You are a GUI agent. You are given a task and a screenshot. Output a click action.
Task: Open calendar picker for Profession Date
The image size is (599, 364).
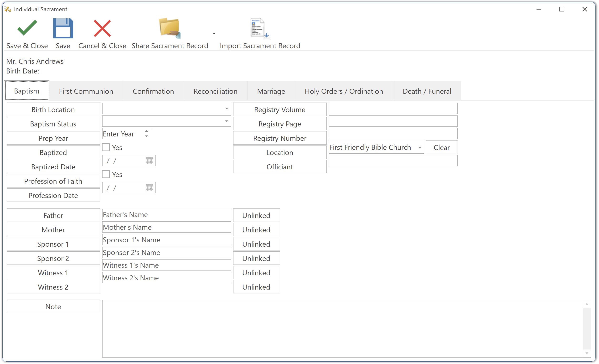point(149,188)
